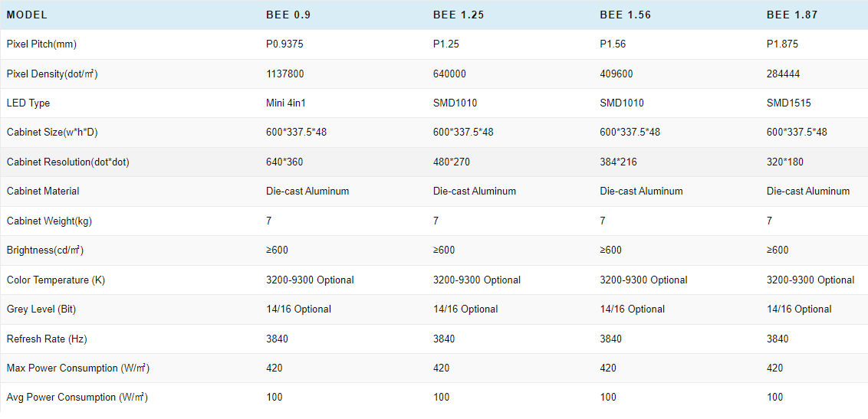Click the Refresh Rate (Hz) row label
868x419 pixels.
tap(44, 339)
